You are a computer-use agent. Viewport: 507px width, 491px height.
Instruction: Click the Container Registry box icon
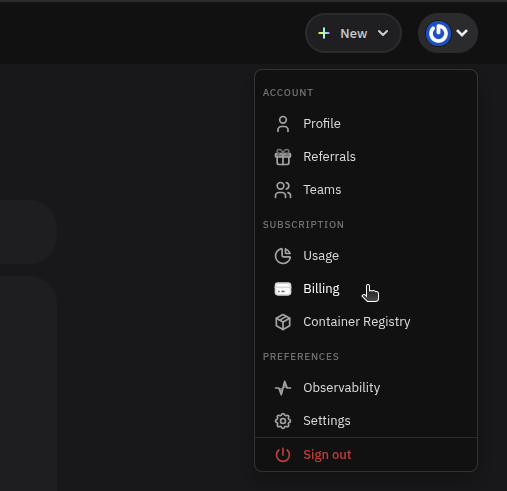283,322
